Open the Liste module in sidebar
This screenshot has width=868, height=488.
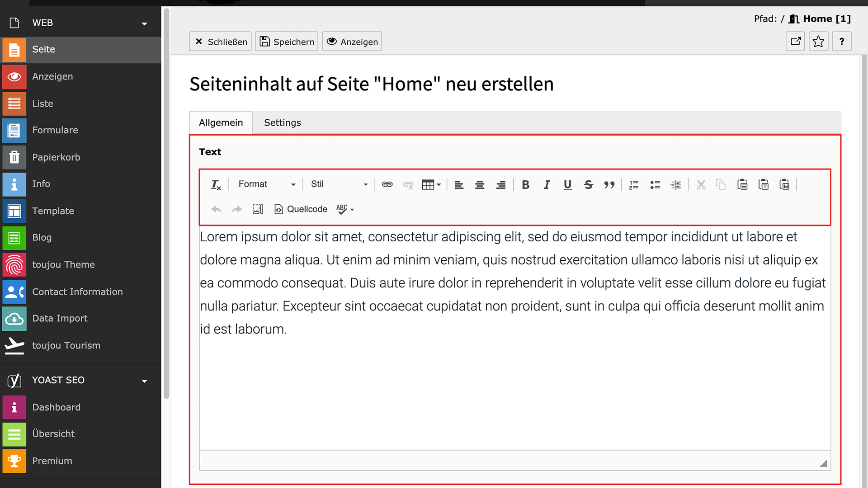42,103
